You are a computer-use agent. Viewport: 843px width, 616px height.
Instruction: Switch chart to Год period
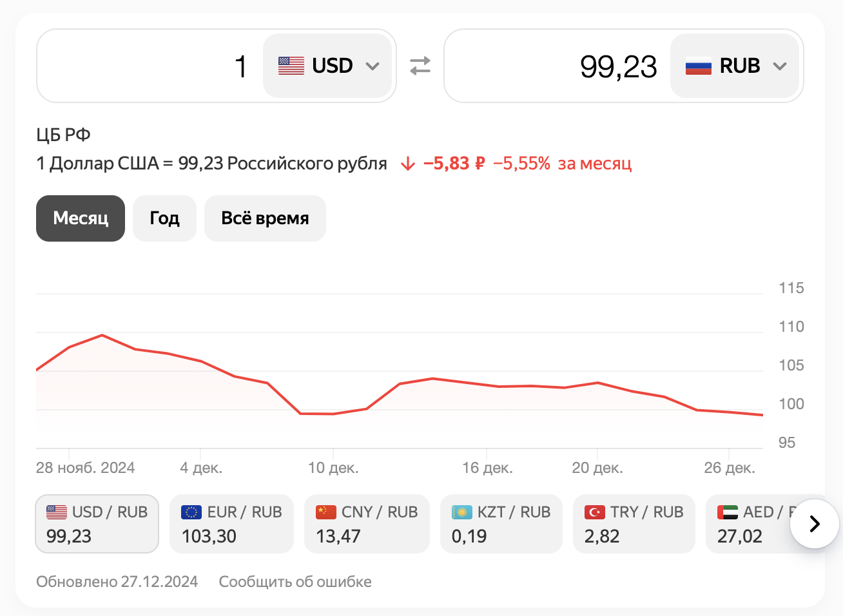pos(164,218)
